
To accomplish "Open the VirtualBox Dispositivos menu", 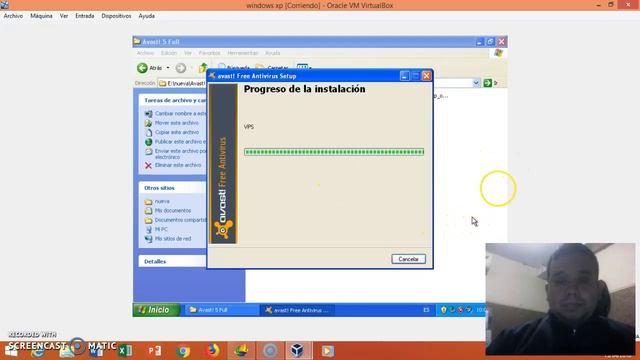I will (116, 16).
